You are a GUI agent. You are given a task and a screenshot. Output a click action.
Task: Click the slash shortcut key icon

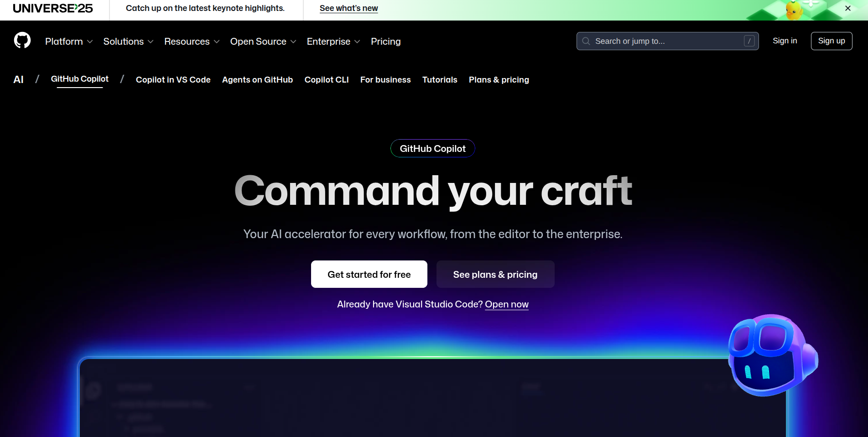pos(748,41)
